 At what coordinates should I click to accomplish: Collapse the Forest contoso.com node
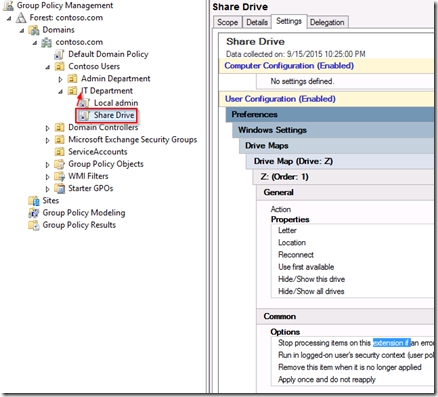pos(9,18)
